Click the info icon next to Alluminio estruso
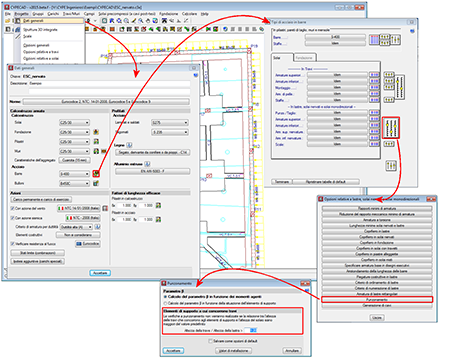The height and width of the screenshot is (360, 450). click(147, 164)
